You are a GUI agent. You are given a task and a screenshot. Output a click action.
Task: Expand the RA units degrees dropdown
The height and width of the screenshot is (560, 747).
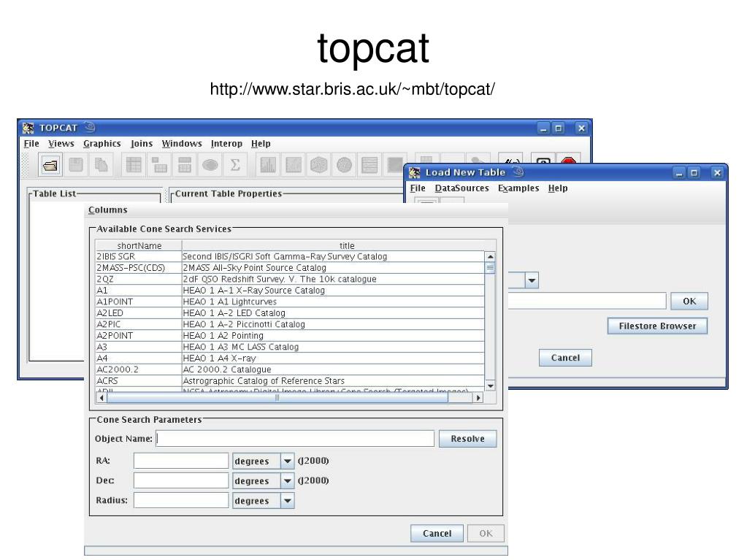point(287,461)
